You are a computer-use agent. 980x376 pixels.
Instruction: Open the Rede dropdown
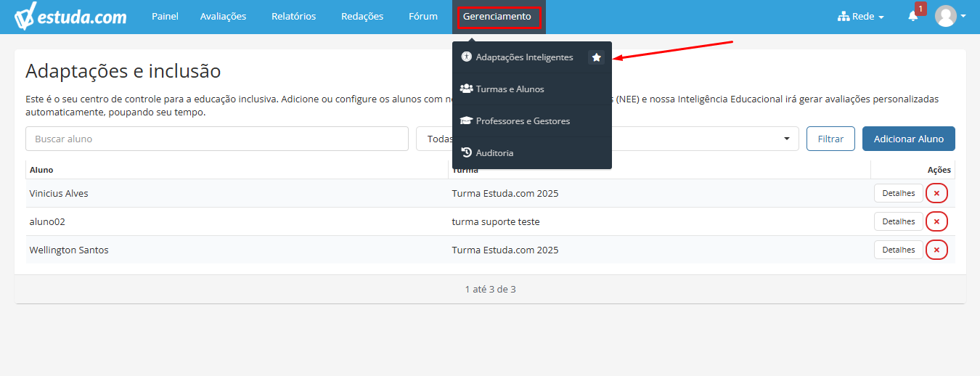click(861, 17)
